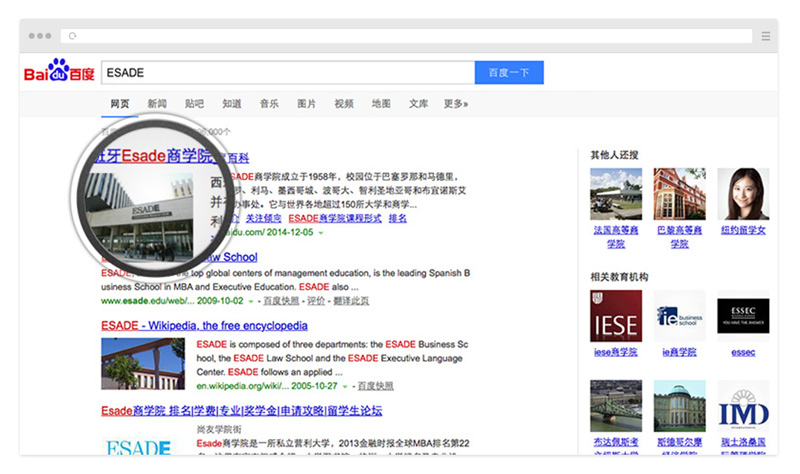Open the iese商学院 link

(x=616, y=352)
